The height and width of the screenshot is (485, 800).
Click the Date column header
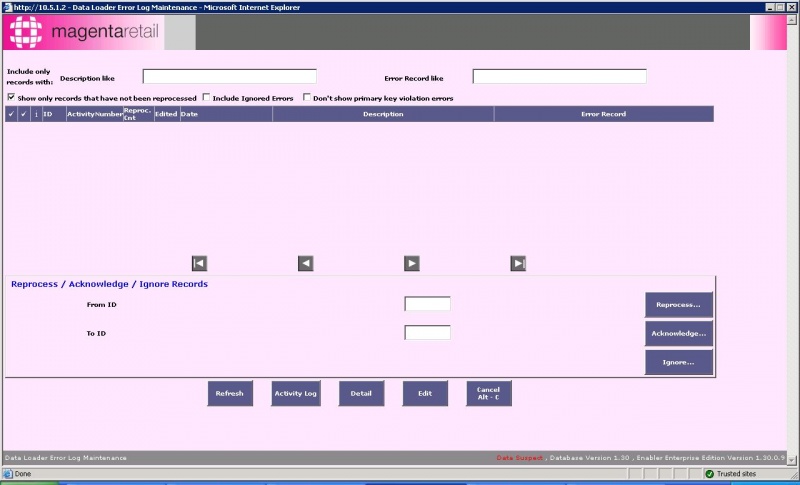point(226,114)
